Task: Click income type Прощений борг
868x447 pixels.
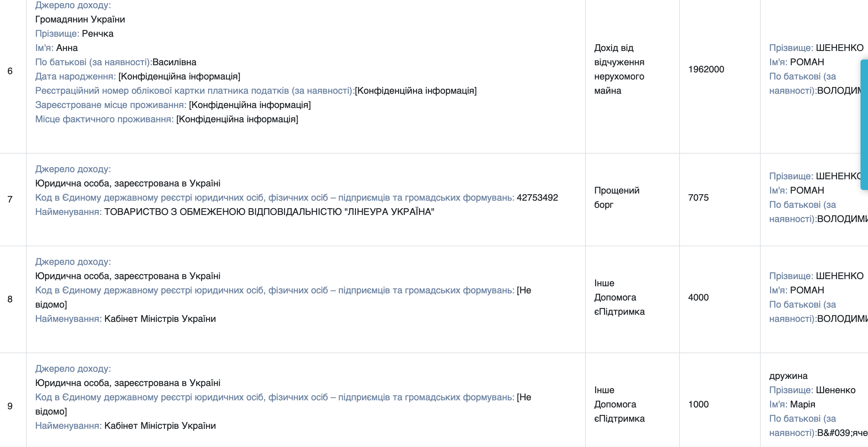Action: (616, 197)
